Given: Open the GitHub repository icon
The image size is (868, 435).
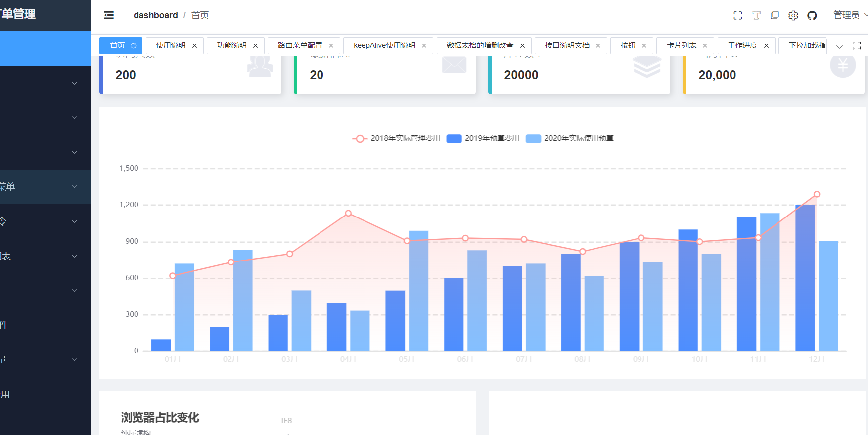Looking at the screenshot, I should coord(812,16).
